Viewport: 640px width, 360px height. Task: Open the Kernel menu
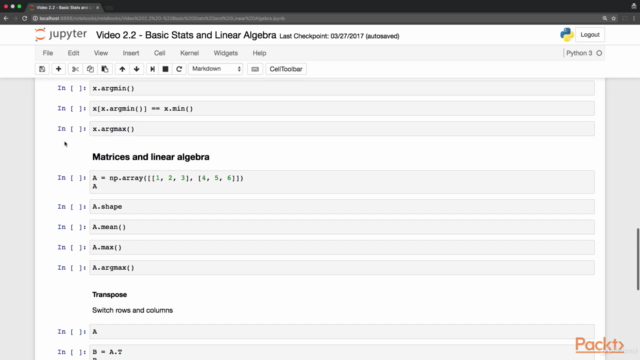point(189,53)
